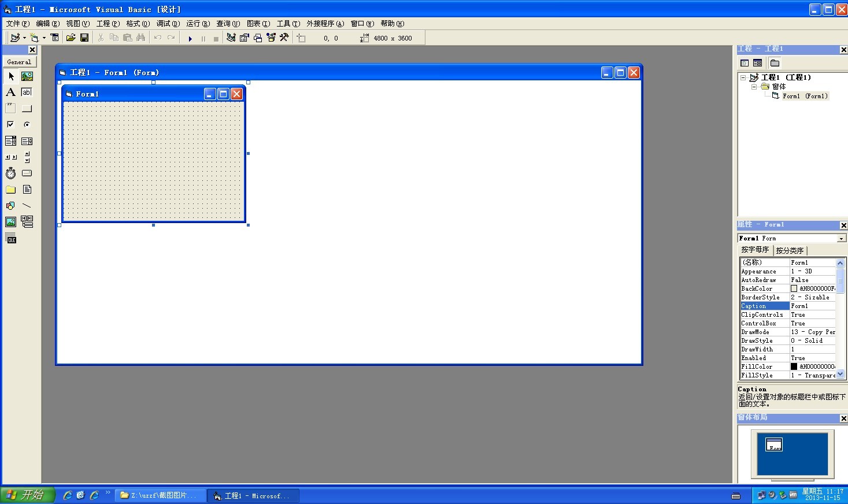This screenshot has width=848, height=504.
Task: Switch to the 按分类序 properties tab
Action: (x=791, y=250)
